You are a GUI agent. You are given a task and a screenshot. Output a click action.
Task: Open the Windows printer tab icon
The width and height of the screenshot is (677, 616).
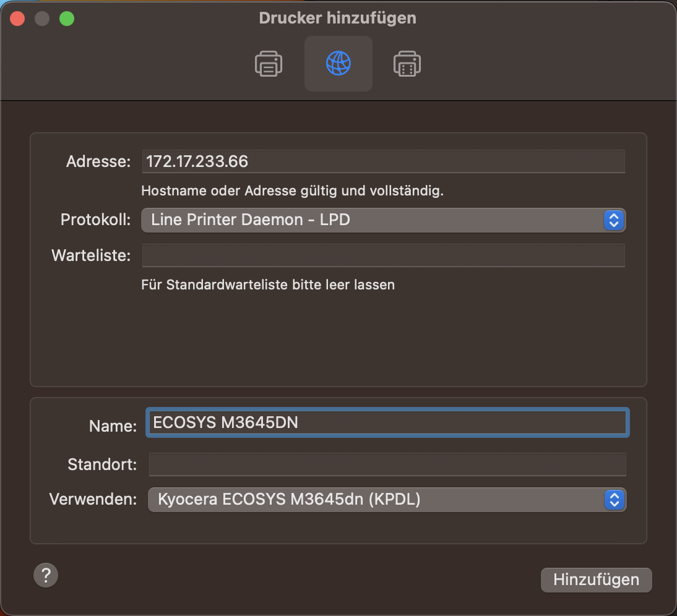[407, 64]
